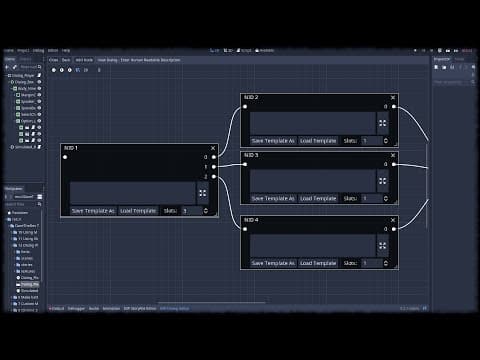Viewport: 480px width, 360px height.
Task: Click the horizontal scrollbar of graph editor
Action: (x=212, y=303)
